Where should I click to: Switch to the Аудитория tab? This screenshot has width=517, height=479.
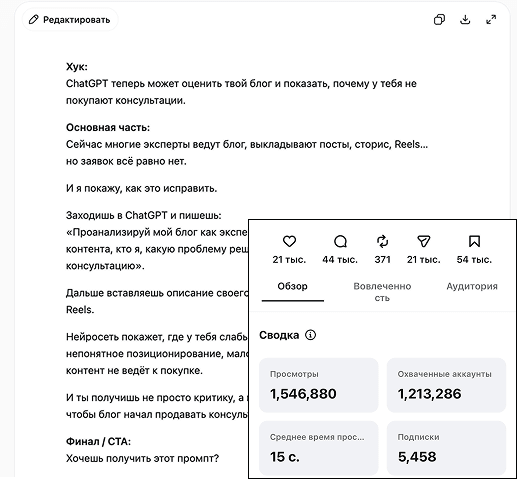click(x=472, y=286)
